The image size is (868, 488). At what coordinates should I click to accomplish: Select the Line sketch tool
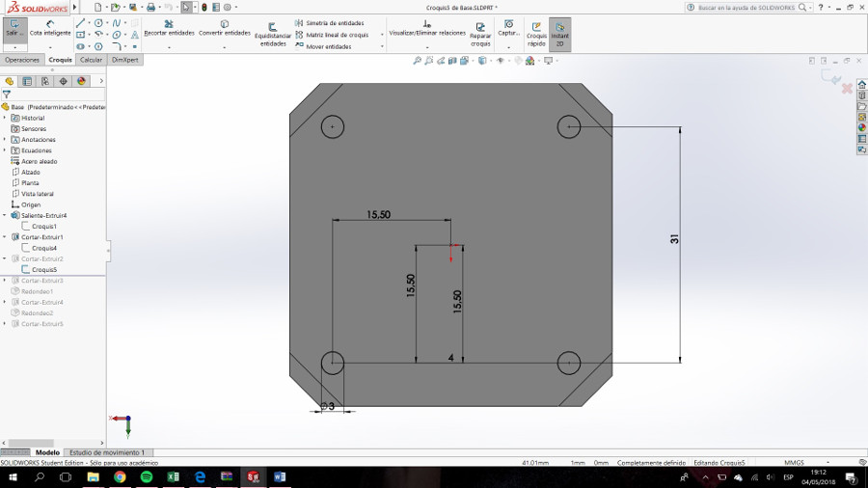pyautogui.click(x=81, y=23)
